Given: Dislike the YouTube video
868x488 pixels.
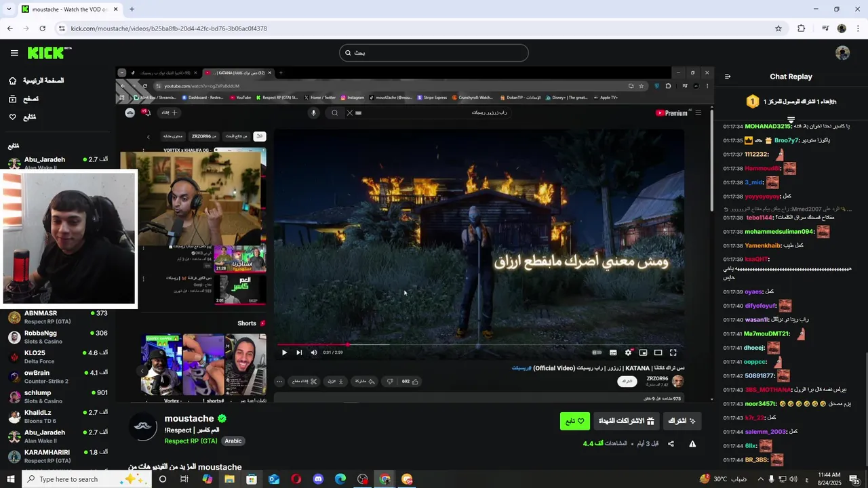Looking at the screenshot, I should click(390, 382).
